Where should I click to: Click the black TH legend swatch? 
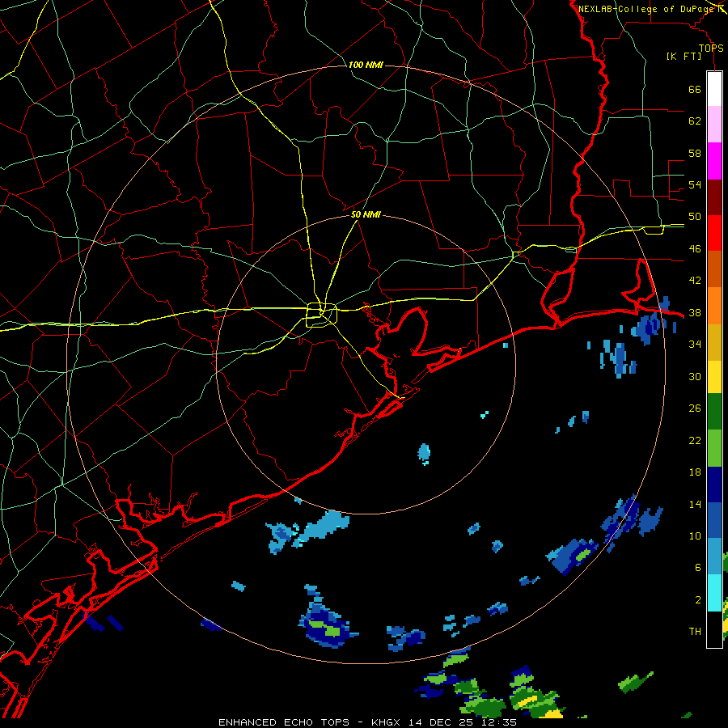click(714, 629)
